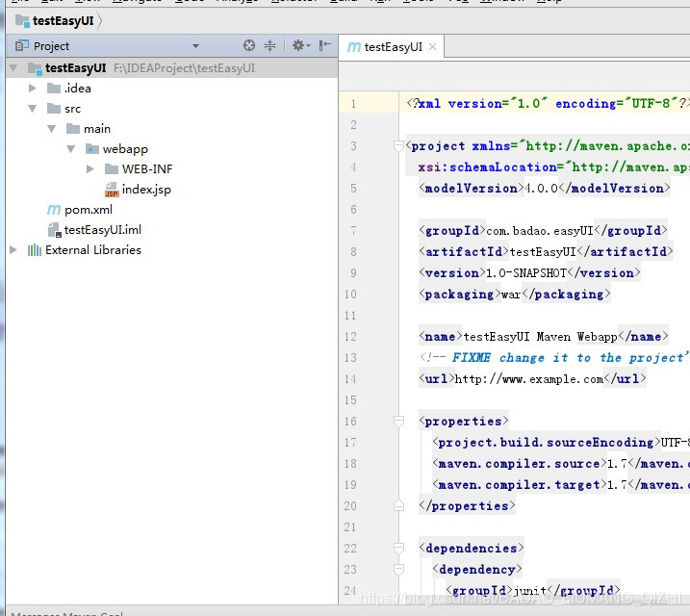
Task: Close the testEasyUI editor tab
Action: [432, 46]
